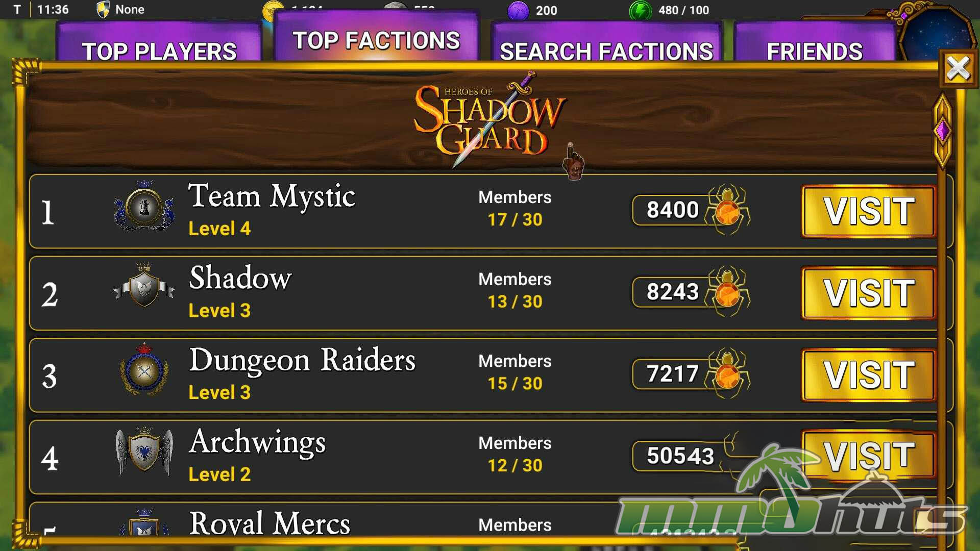Screen dimensions: 980x551
Task: Click the Shadow faction shield emblem
Action: point(144,286)
